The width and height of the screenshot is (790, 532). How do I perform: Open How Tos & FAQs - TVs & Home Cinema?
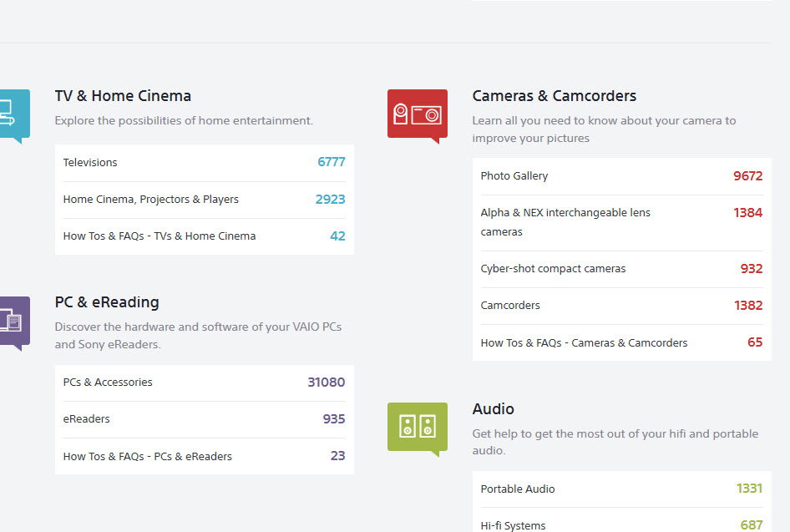[160, 236]
